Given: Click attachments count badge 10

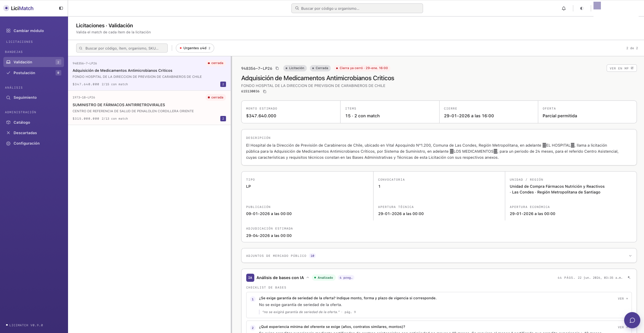Looking at the screenshot, I should pos(312,256).
